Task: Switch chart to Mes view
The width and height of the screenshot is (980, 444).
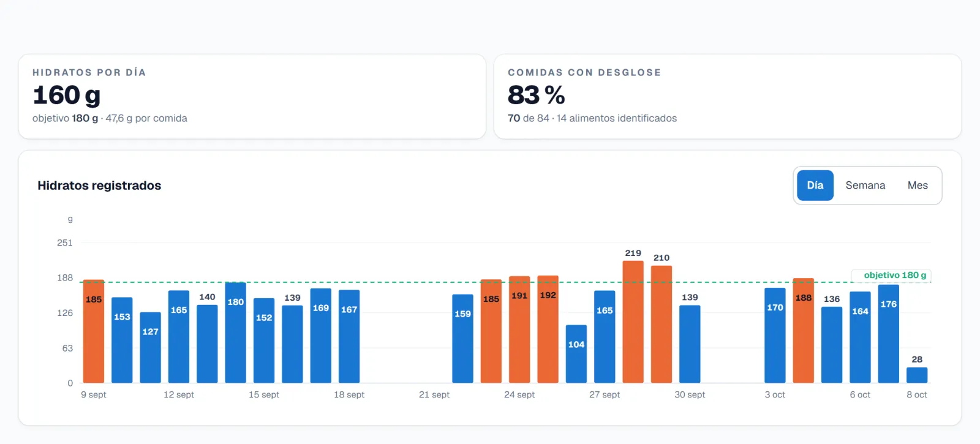Action: (x=918, y=186)
